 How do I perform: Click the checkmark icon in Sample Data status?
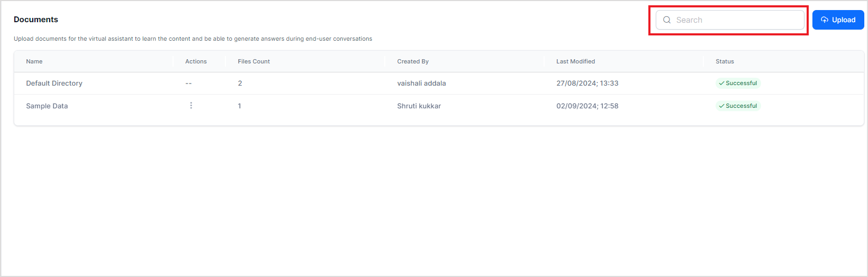click(x=721, y=106)
